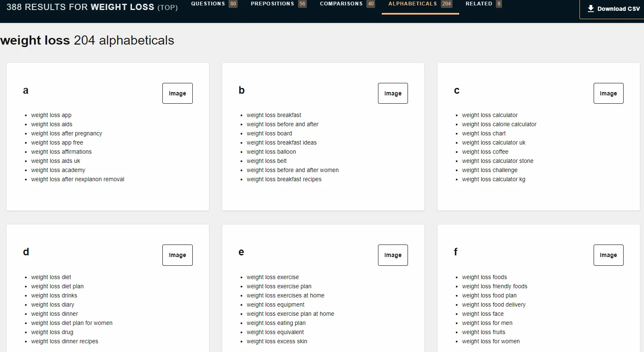The width and height of the screenshot is (644, 352).
Task: Click Image button in the 'a' card
Action: (177, 93)
